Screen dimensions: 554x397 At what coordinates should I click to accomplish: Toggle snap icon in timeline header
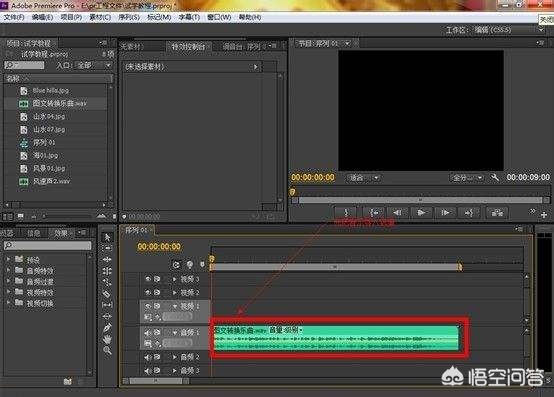tap(176, 264)
